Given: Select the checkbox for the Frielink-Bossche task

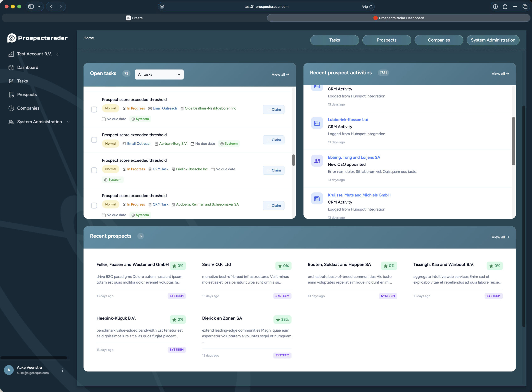Looking at the screenshot, I should click(x=94, y=170).
